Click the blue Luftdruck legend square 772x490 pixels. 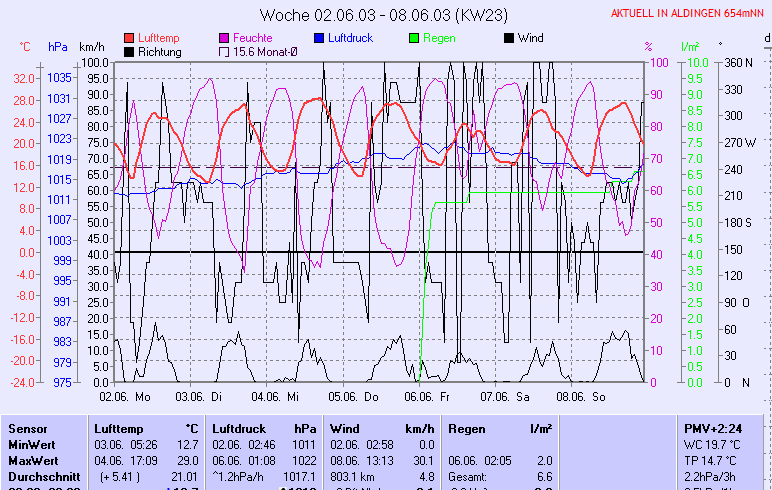(319, 38)
